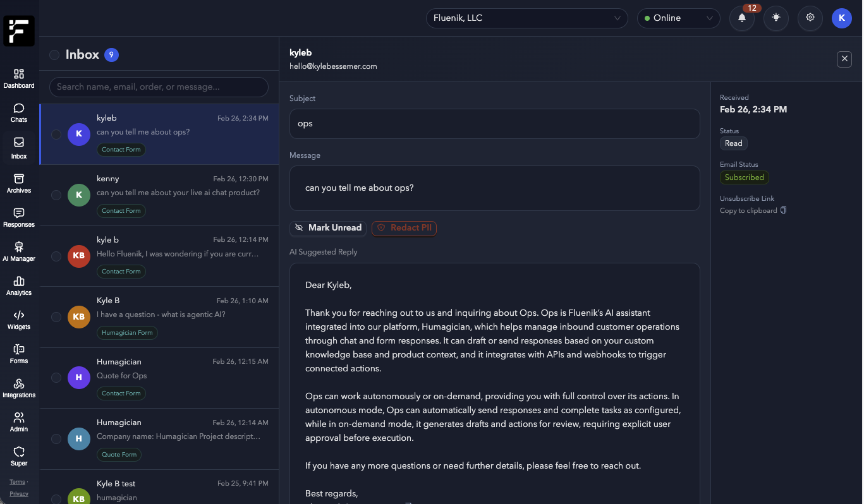Open the AI Manager robot icon

(x=19, y=248)
